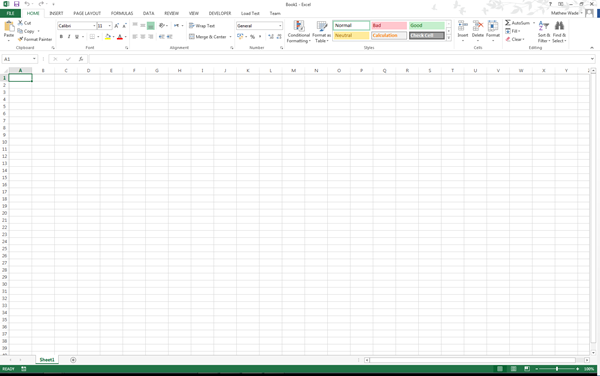The height and width of the screenshot is (376, 600).
Task: Toggle Wrap Text option
Action: (202, 26)
